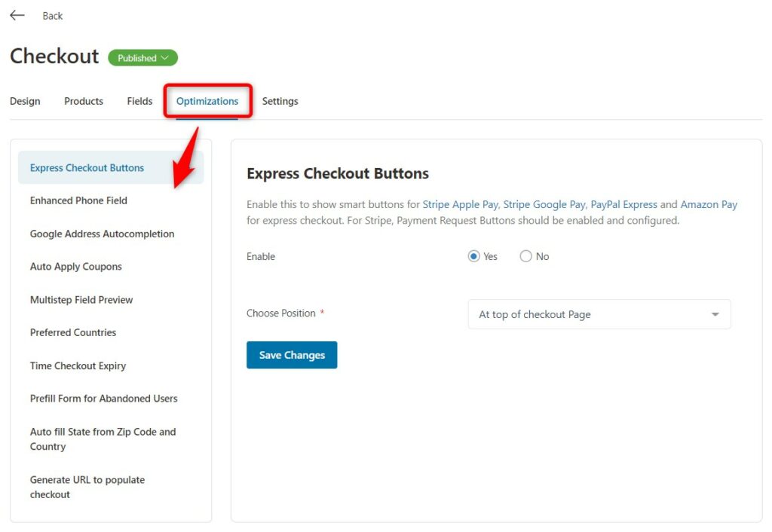772x532 pixels.
Task: Open the Stripe Apple Pay link
Action: (460, 204)
